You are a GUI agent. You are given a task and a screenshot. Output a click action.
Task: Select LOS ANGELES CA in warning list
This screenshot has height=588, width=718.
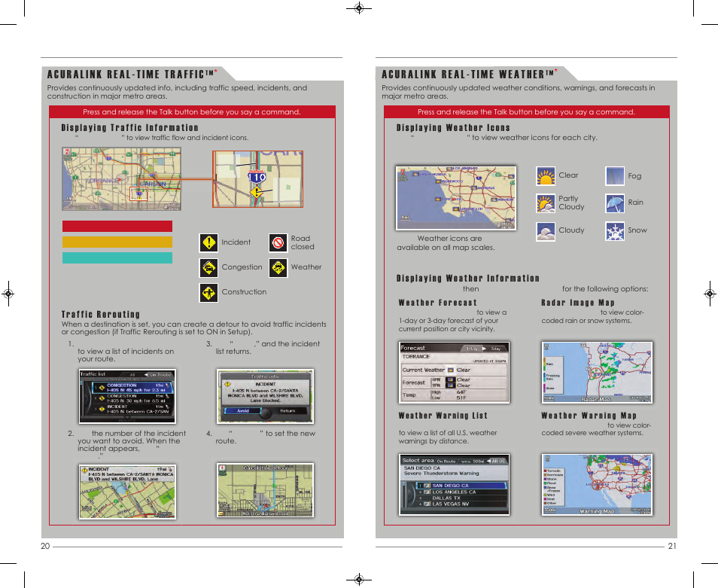pos(462,492)
